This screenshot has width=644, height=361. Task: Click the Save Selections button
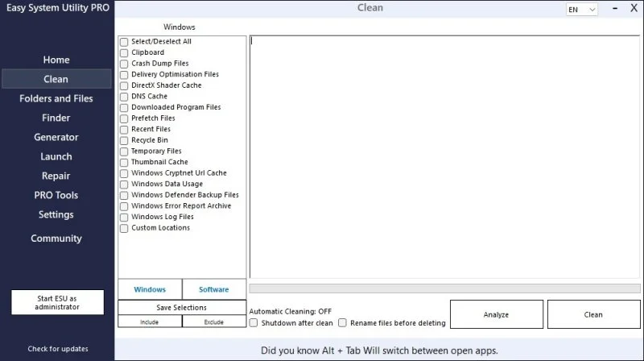tap(182, 308)
